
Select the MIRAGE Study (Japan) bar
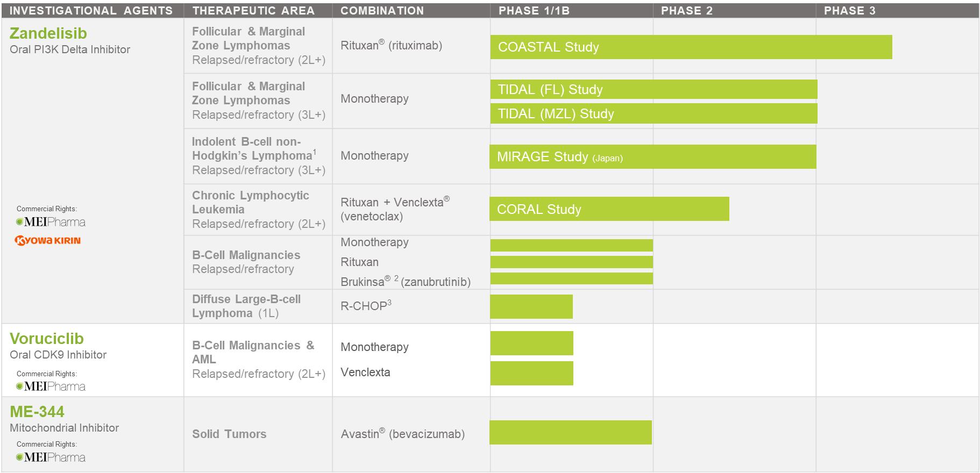652,157
